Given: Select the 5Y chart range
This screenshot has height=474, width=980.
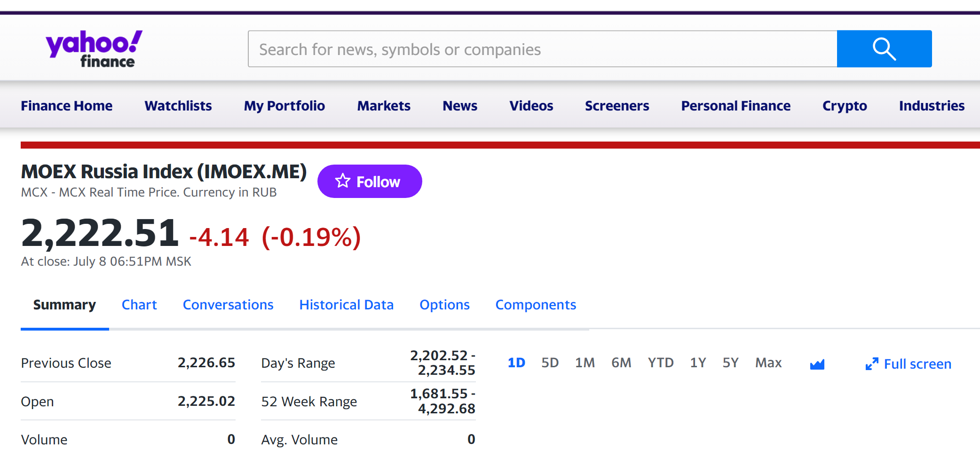Looking at the screenshot, I should [x=730, y=363].
